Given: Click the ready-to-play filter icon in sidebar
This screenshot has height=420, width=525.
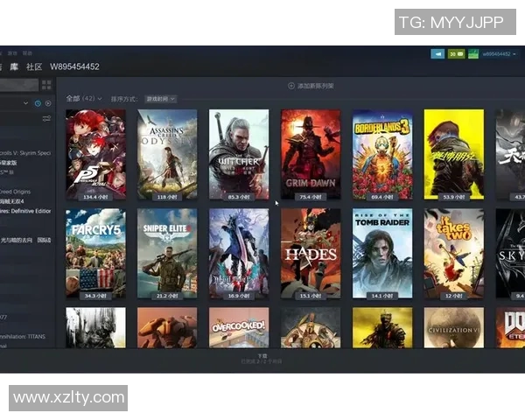Looking at the screenshot, I should tap(46, 103).
